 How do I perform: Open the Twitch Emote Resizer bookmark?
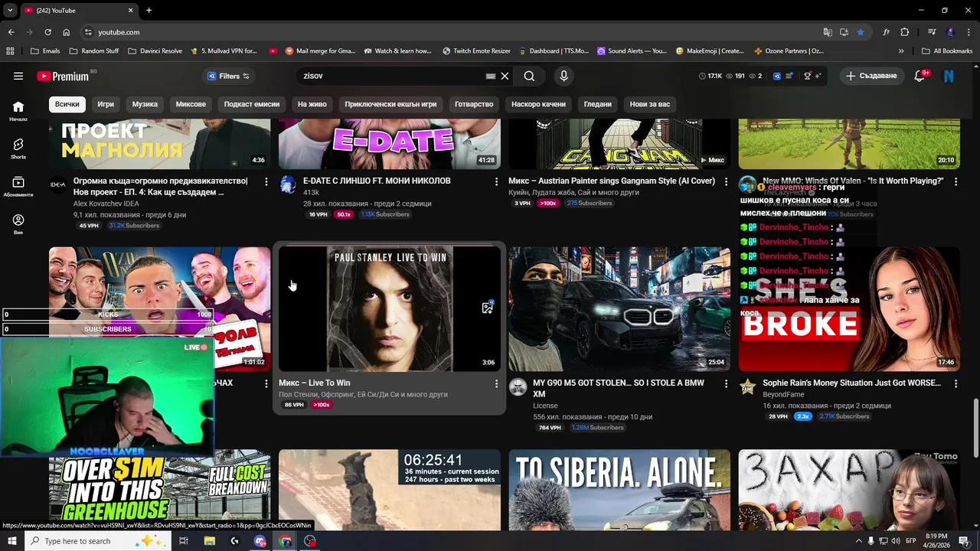tap(476, 51)
